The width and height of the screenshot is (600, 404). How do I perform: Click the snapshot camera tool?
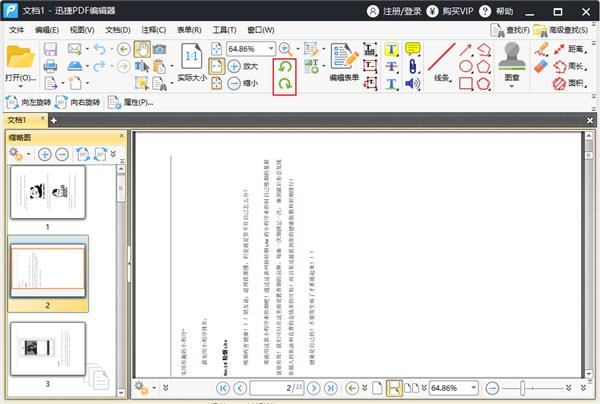tap(159, 49)
